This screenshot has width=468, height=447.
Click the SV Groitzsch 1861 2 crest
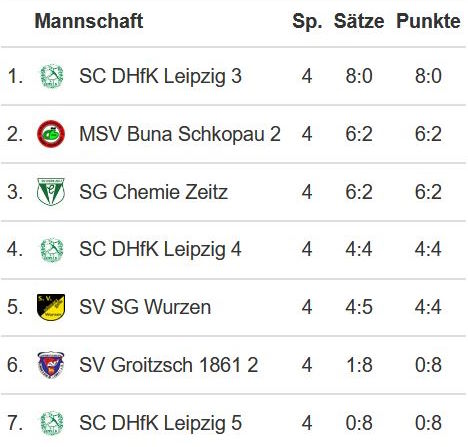click(x=51, y=365)
